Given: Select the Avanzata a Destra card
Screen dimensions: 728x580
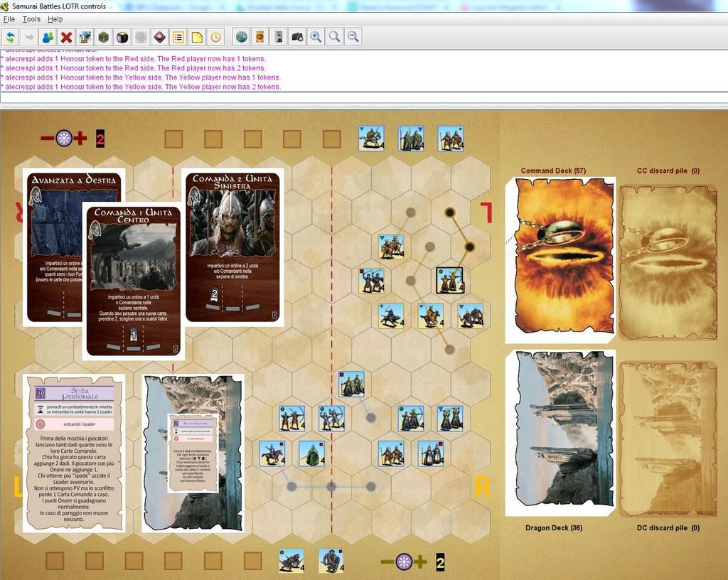Looking at the screenshot, I should coord(53,246).
